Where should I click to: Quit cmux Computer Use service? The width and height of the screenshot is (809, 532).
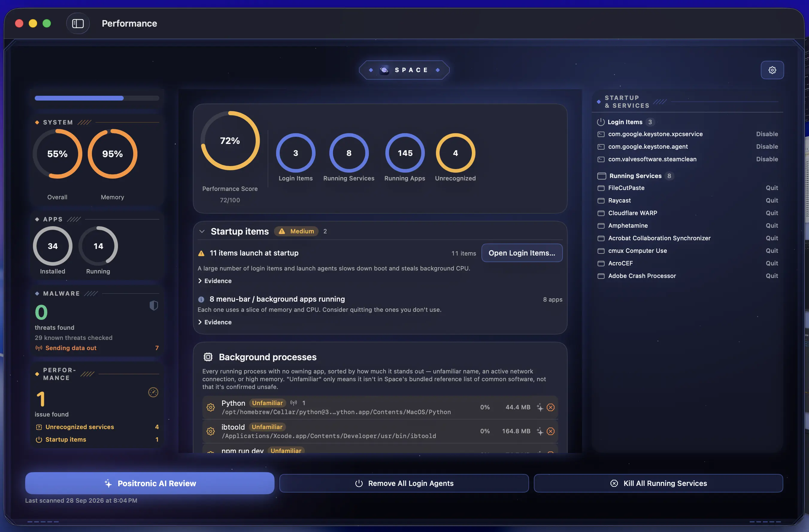coord(772,251)
